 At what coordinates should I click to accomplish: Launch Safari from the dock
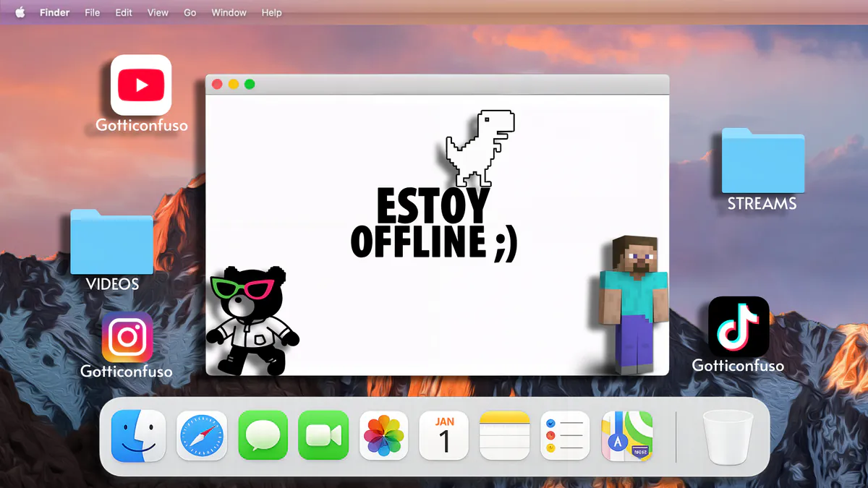coord(202,437)
